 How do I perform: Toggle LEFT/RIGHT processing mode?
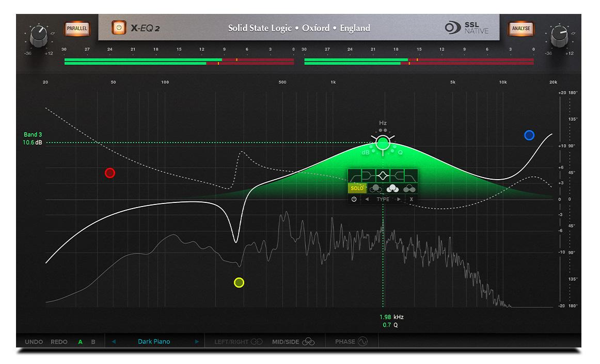238,342
